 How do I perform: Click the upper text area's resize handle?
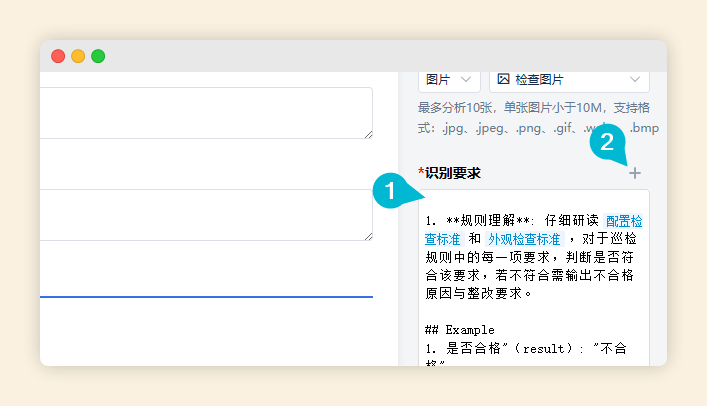[x=368, y=134]
